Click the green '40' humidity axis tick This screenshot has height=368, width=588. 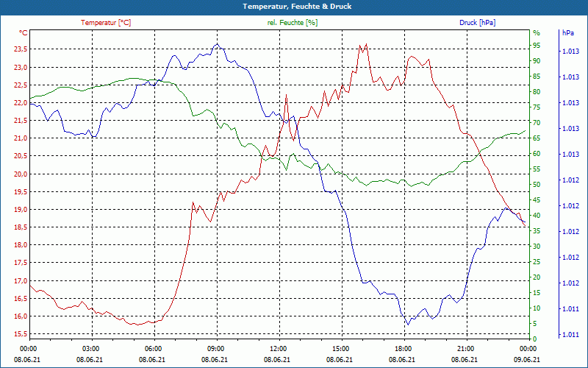click(x=537, y=216)
